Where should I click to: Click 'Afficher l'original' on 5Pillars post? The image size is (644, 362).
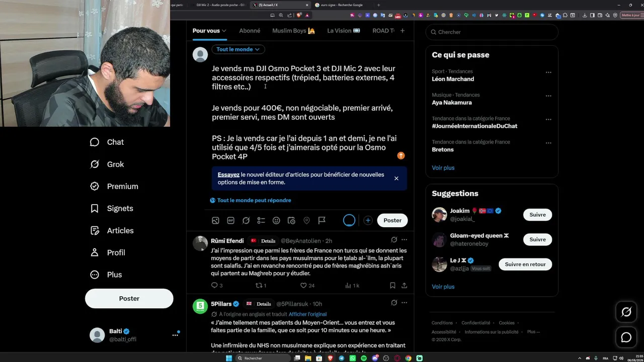307,314
